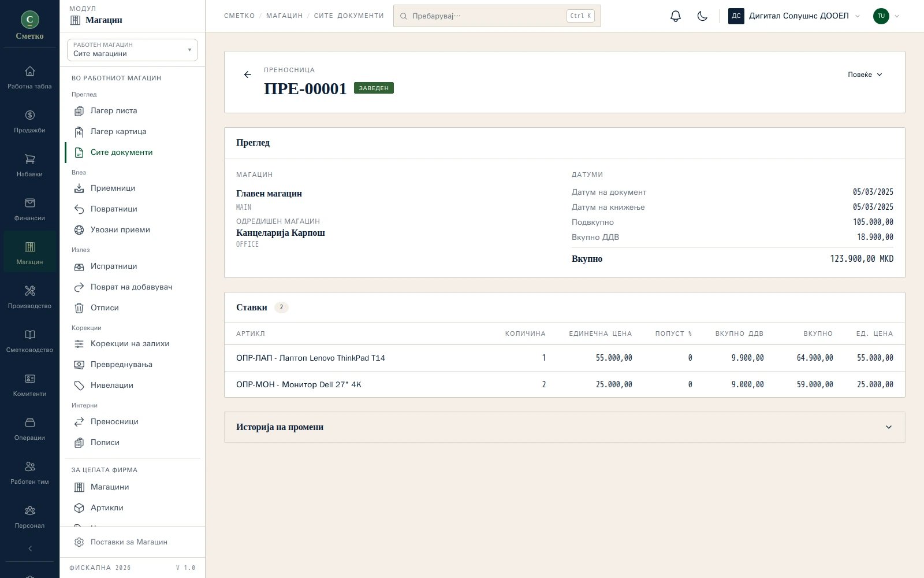Open Финансии module icon
The image size is (924, 578).
tap(30, 209)
